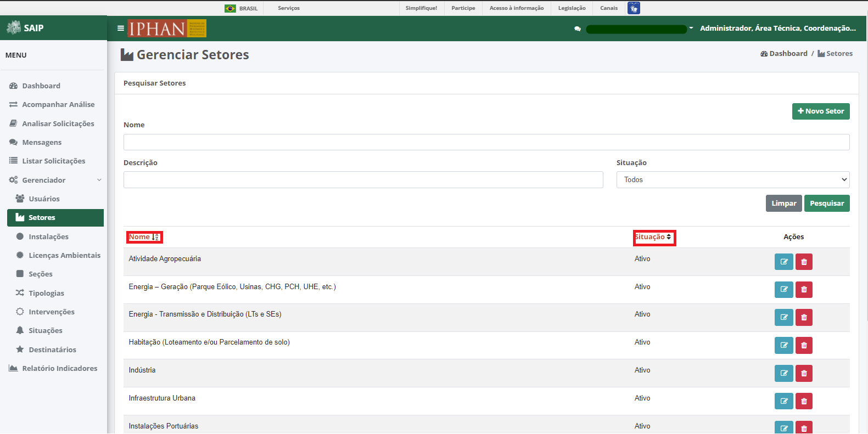Delete the Atividade Agropecuária sector
Screen dimensions: 868x434
(x=804, y=262)
